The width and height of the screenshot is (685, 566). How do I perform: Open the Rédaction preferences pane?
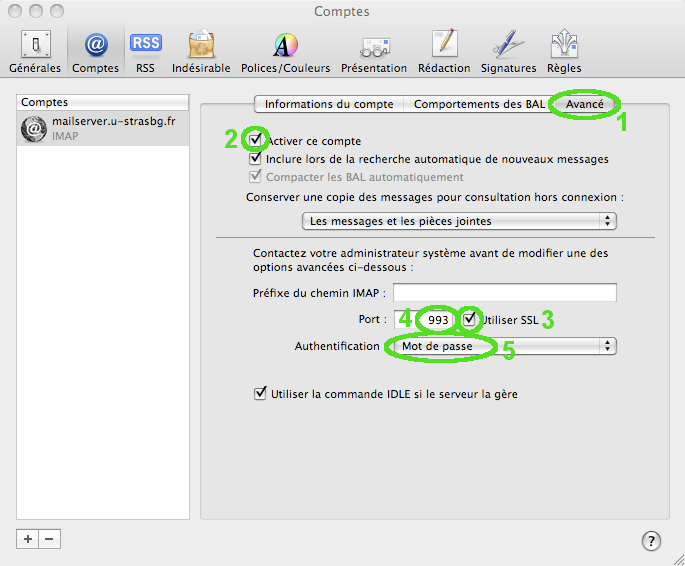click(445, 50)
